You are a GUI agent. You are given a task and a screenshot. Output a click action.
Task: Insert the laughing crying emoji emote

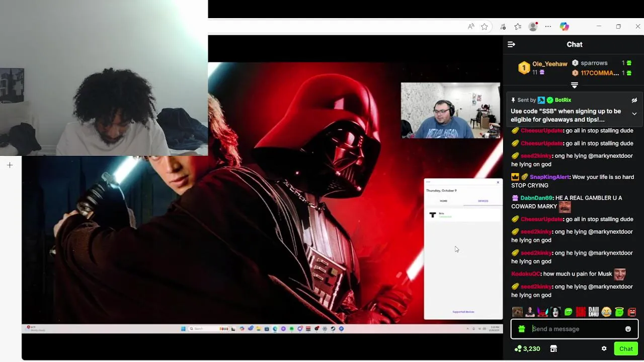606,312
